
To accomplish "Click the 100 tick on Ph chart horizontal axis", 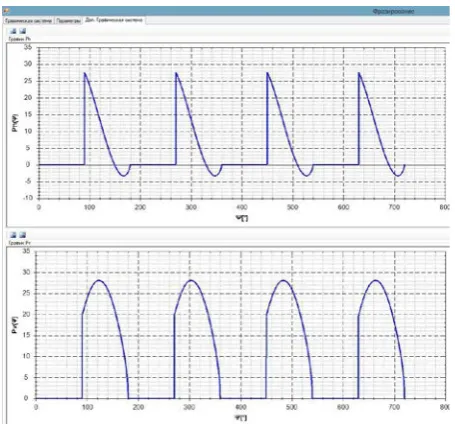I will 89,207.
